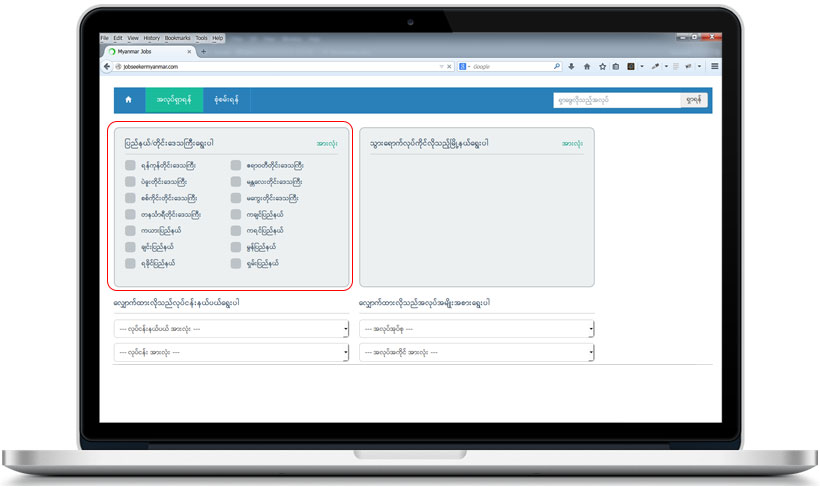The width and height of the screenshot is (820, 487).
Task: Select the Sagaing Region (စစ်ကိုင်းတိုင်းဒေသကြီး) checkbox
Action: [130, 198]
